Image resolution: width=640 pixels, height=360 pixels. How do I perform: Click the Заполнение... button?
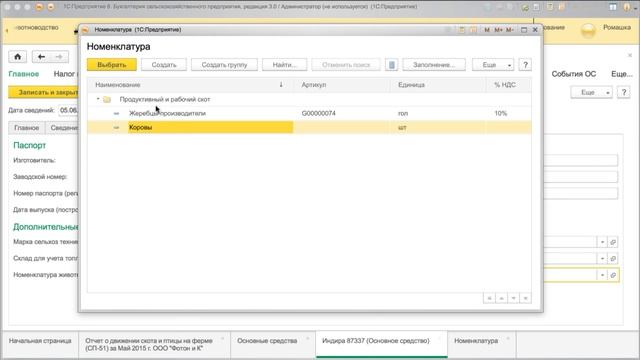click(x=433, y=65)
